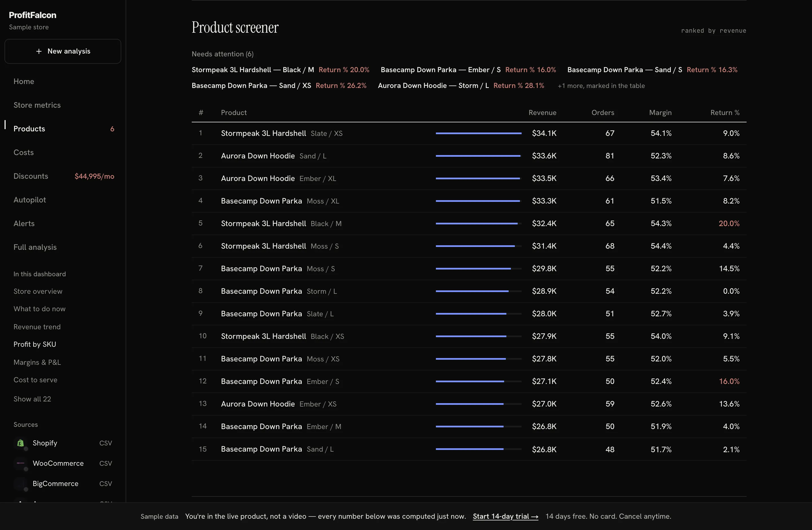Select row 14 Basecamp Down Parka Ember / M
This screenshot has width=812, height=530.
pyautogui.click(x=469, y=426)
